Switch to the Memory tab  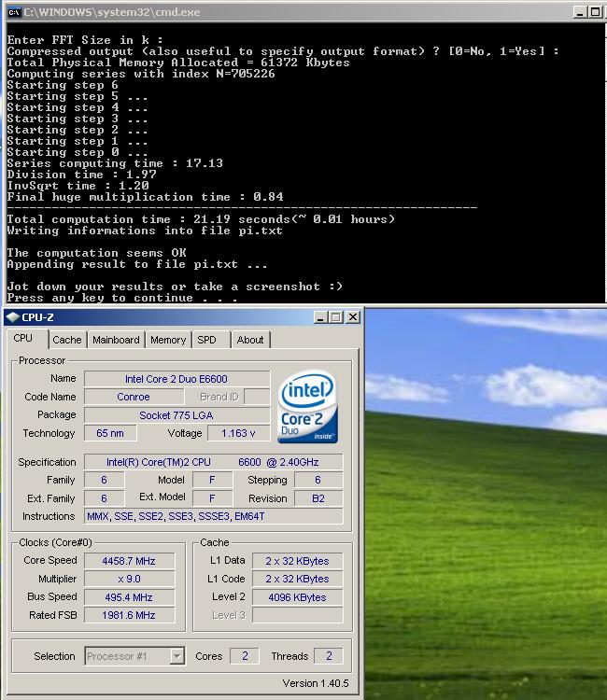(x=168, y=340)
